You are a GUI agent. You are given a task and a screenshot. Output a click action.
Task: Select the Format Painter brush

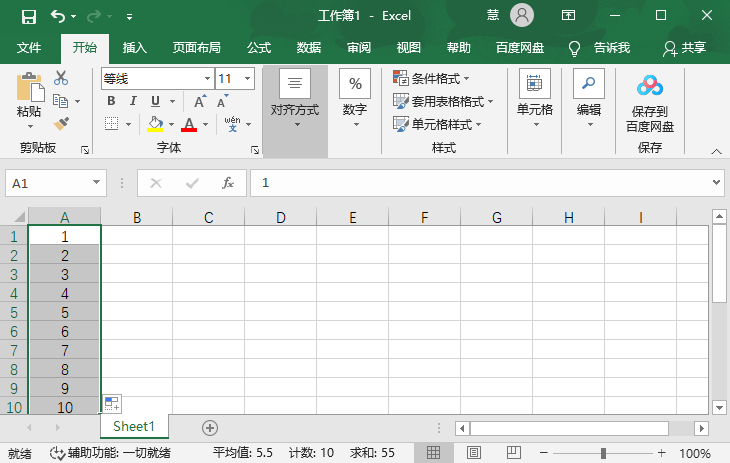point(61,124)
